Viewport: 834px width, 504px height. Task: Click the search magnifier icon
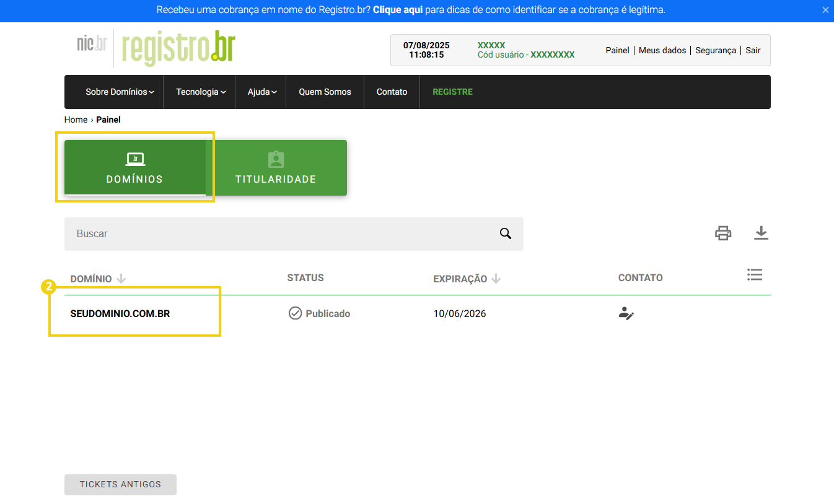(506, 233)
